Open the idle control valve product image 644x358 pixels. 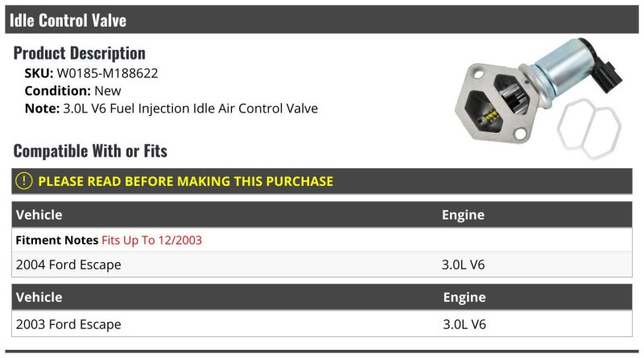[539, 98]
